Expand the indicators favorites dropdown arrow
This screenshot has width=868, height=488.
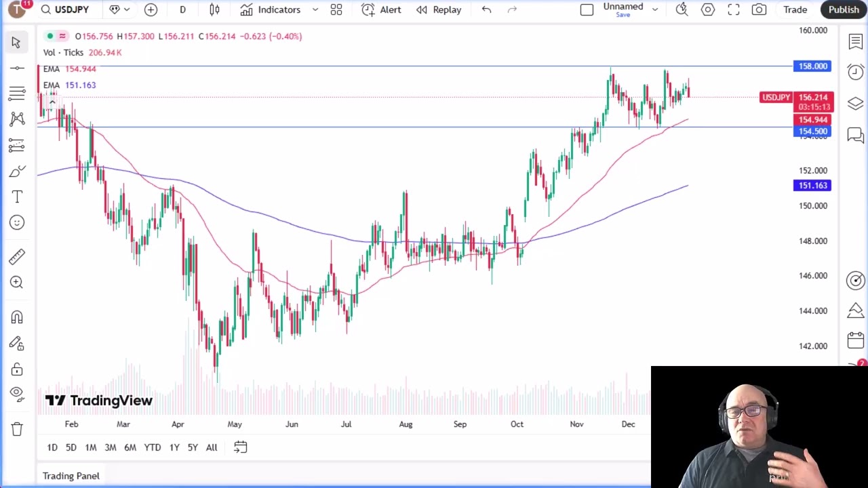pos(315,9)
